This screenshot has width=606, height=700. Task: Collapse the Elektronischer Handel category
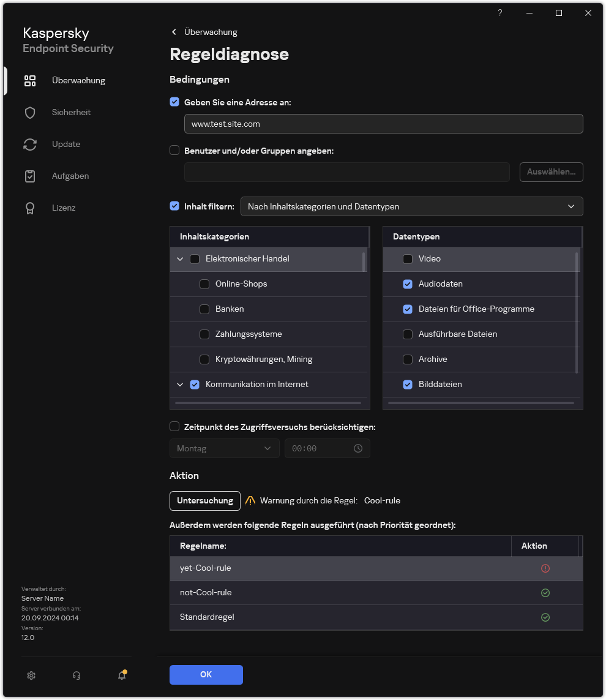pos(180,259)
